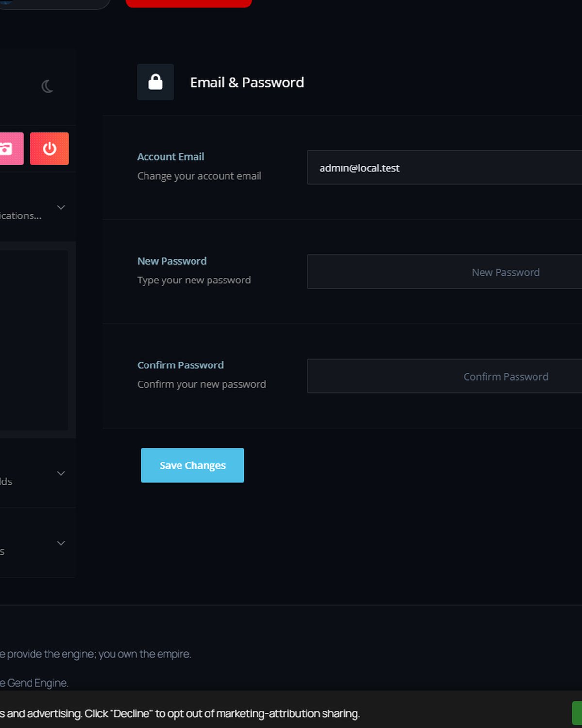Focus the New Password input field
The height and width of the screenshot is (728, 582).
pos(444,272)
